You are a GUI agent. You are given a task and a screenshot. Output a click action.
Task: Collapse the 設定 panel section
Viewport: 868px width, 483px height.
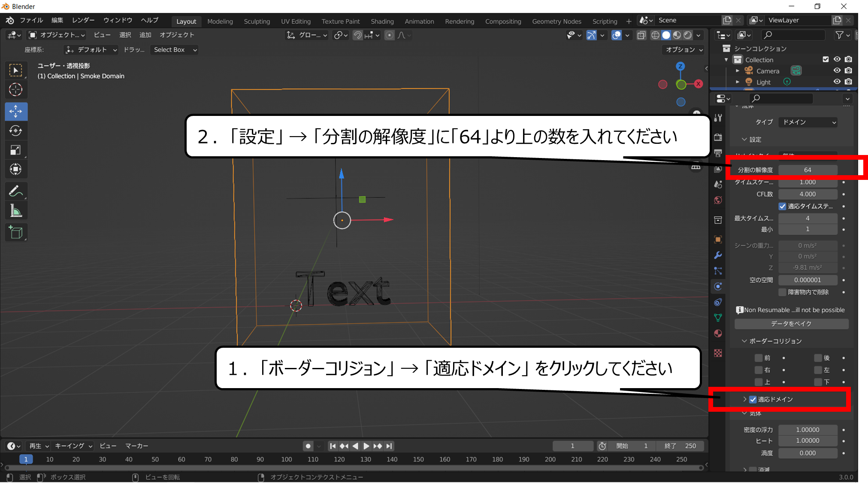click(x=744, y=140)
